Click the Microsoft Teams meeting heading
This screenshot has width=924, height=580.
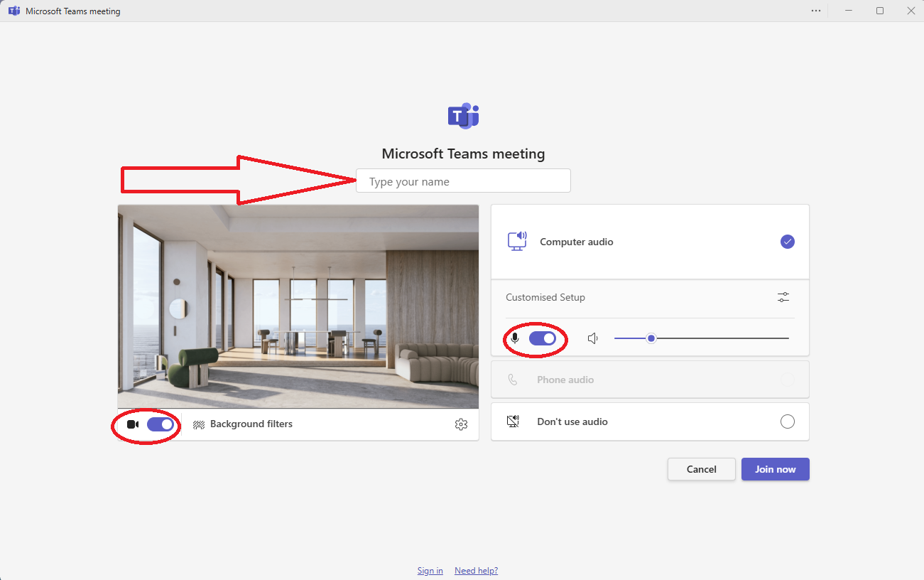point(463,154)
